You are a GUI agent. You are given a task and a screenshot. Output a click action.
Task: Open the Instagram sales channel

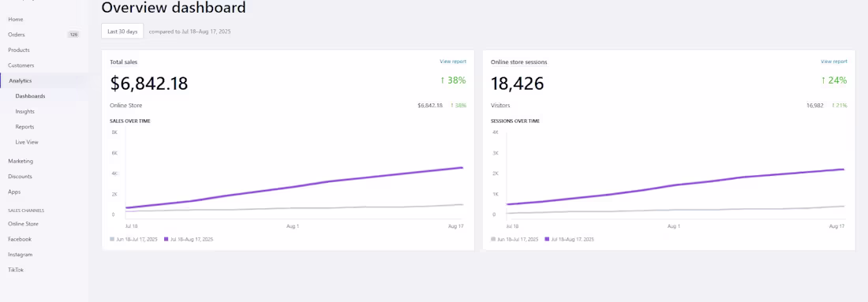(x=21, y=255)
